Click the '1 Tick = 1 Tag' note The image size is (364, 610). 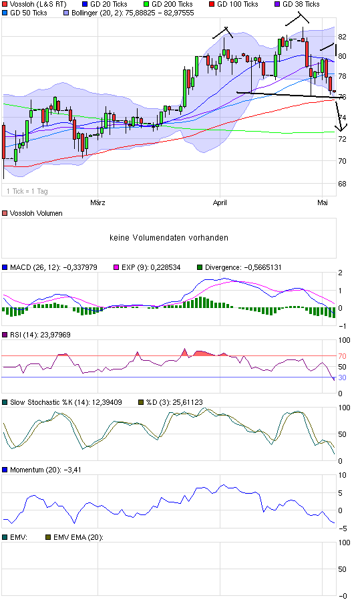tap(27, 191)
